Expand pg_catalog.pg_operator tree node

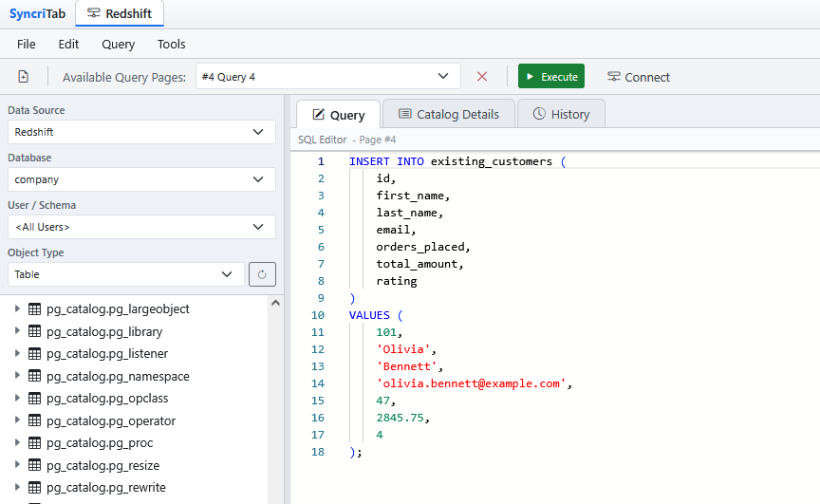17,420
